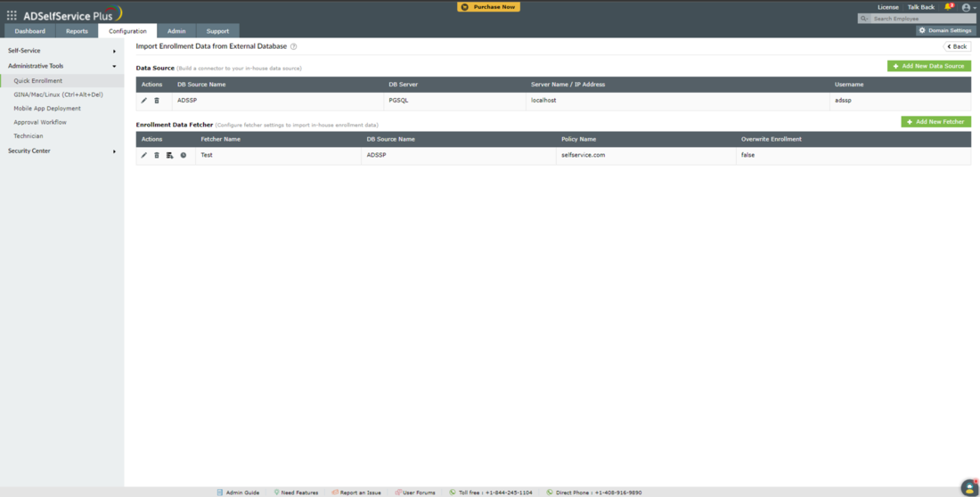Open the Admin tab
This screenshot has height=497, width=980.
[176, 31]
